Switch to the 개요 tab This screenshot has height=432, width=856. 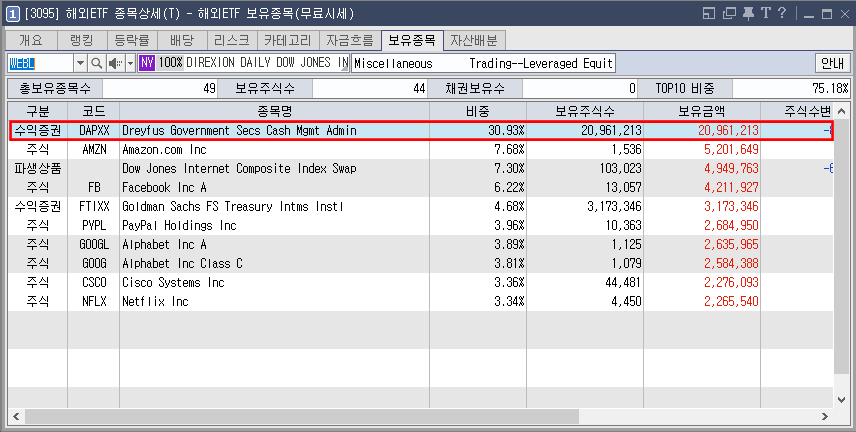click(x=31, y=40)
